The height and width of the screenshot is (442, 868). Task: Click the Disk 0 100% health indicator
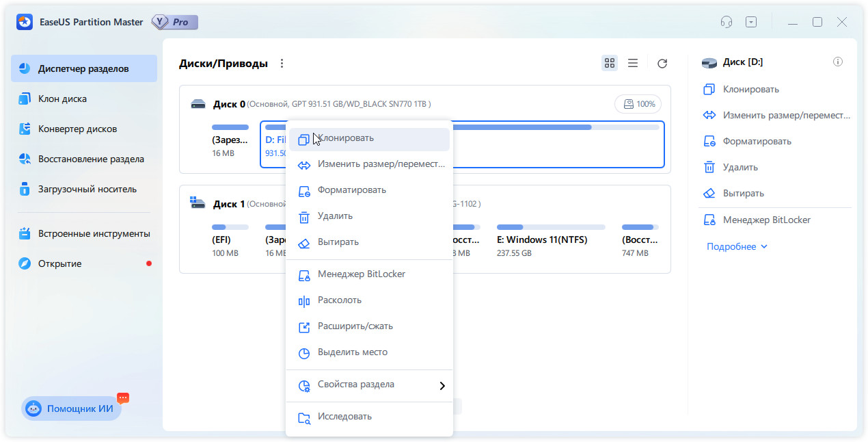point(638,104)
